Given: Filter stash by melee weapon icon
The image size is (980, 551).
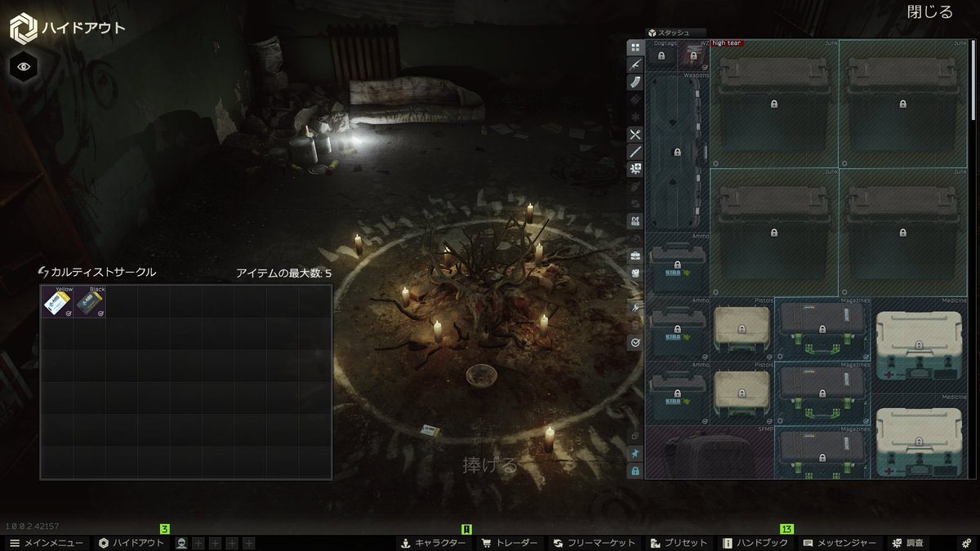Looking at the screenshot, I should (635, 152).
